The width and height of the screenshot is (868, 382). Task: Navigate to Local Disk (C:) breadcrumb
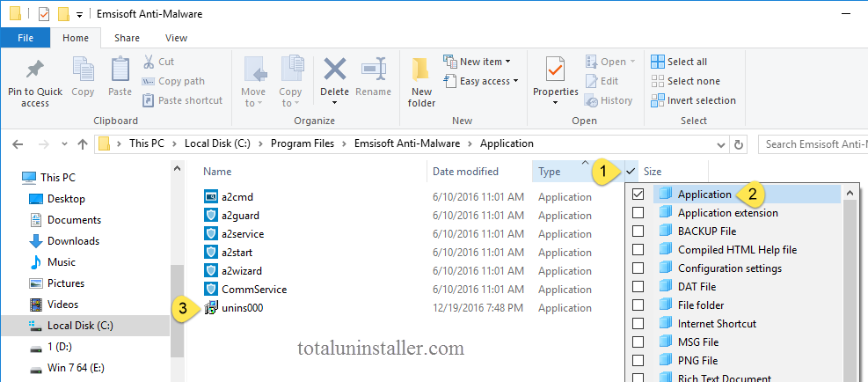click(217, 143)
